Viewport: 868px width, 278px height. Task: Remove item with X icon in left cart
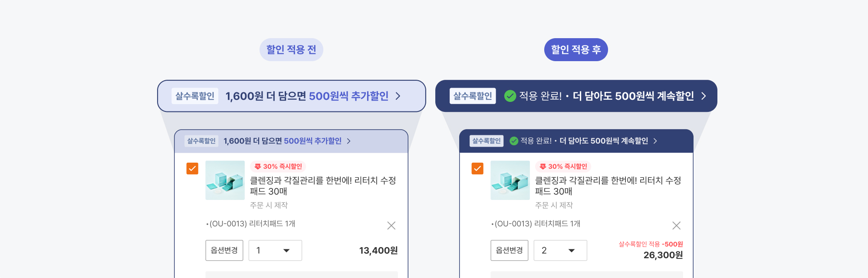tap(391, 226)
